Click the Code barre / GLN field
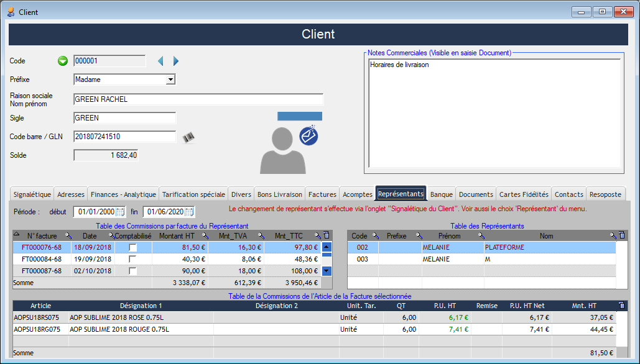640x364 pixels. [124, 137]
